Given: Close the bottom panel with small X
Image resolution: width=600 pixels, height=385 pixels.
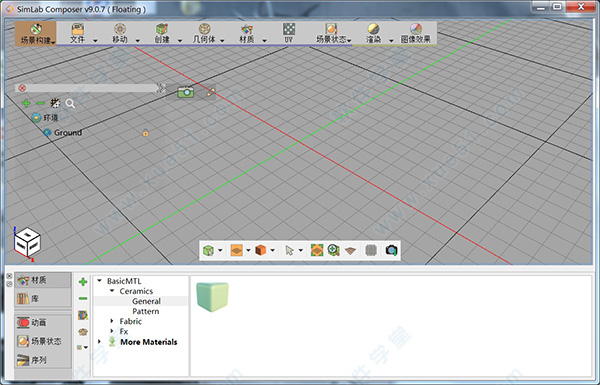Looking at the screenshot, I should 9,276.
